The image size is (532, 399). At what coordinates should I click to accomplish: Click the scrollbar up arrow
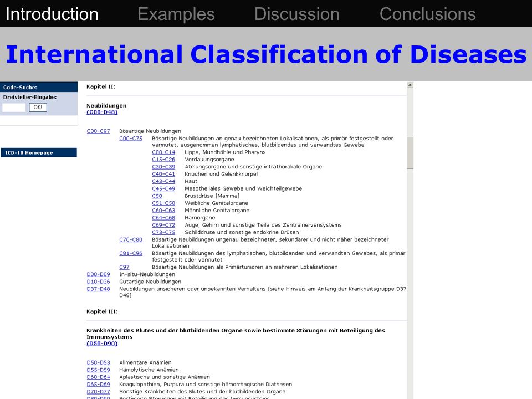point(410,85)
